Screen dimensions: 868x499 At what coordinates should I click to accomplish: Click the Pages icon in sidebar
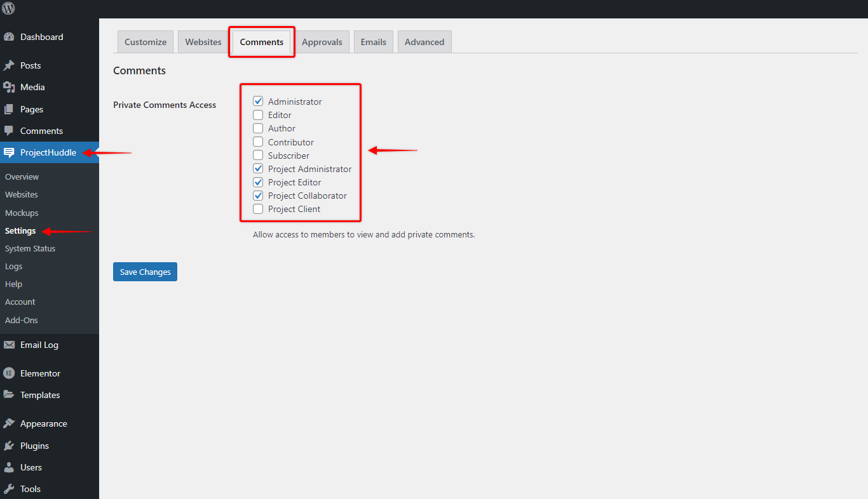pyautogui.click(x=9, y=109)
